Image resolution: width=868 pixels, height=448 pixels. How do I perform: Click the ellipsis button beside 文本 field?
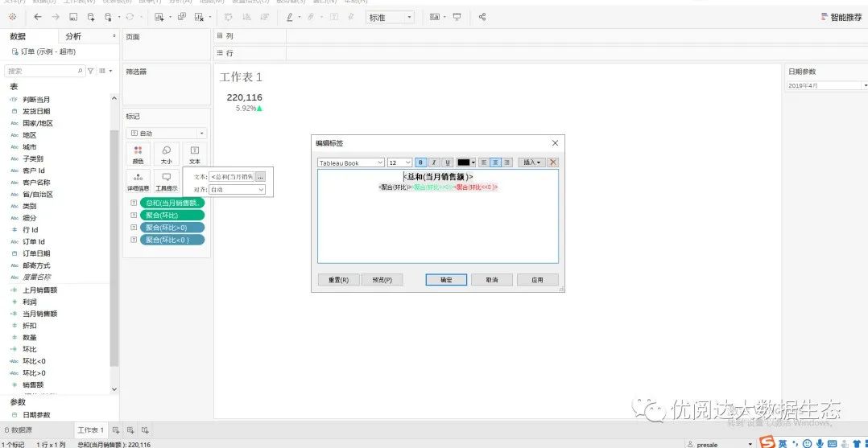tap(260, 176)
